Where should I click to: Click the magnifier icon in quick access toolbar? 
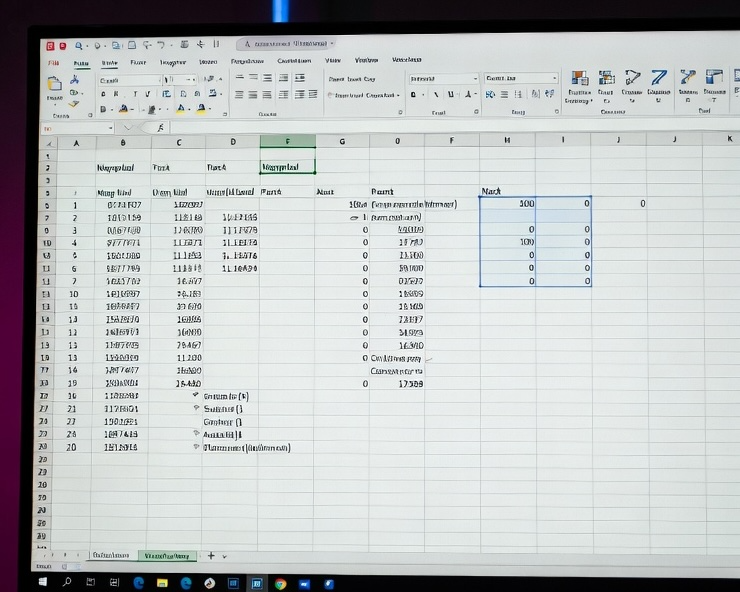click(79, 45)
